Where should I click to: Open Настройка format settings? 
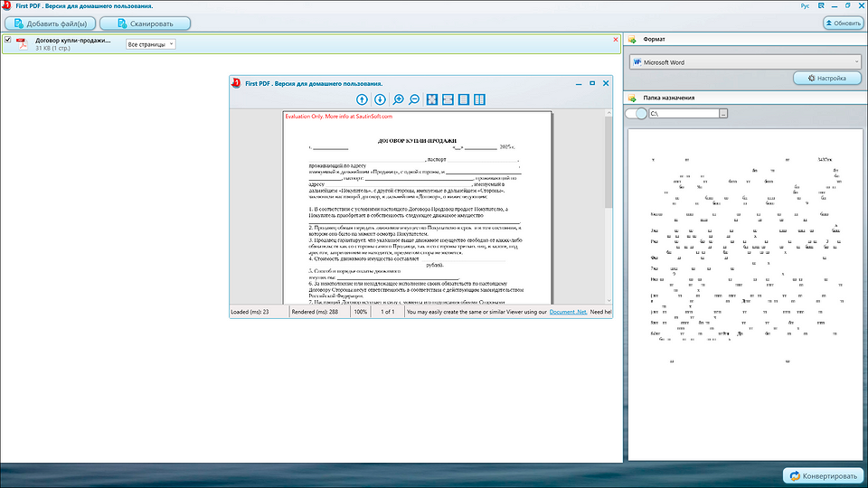[827, 78]
